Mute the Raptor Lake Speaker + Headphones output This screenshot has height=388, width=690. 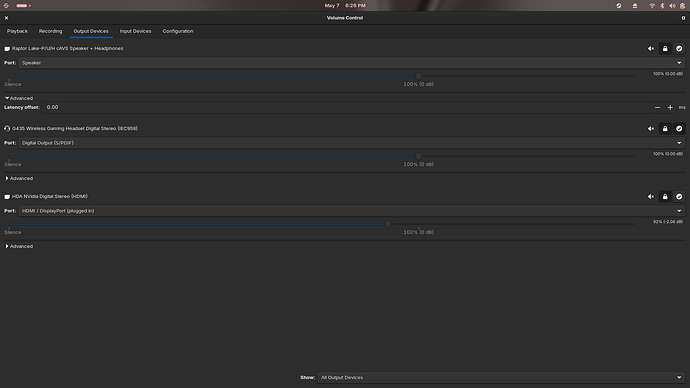pyautogui.click(x=651, y=49)
